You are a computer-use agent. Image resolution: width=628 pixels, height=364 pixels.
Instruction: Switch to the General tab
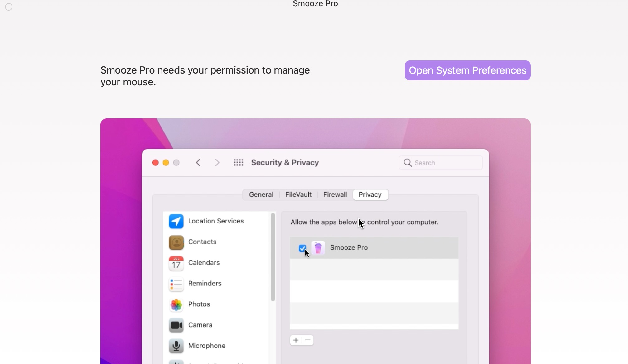(x=261, y=194)
